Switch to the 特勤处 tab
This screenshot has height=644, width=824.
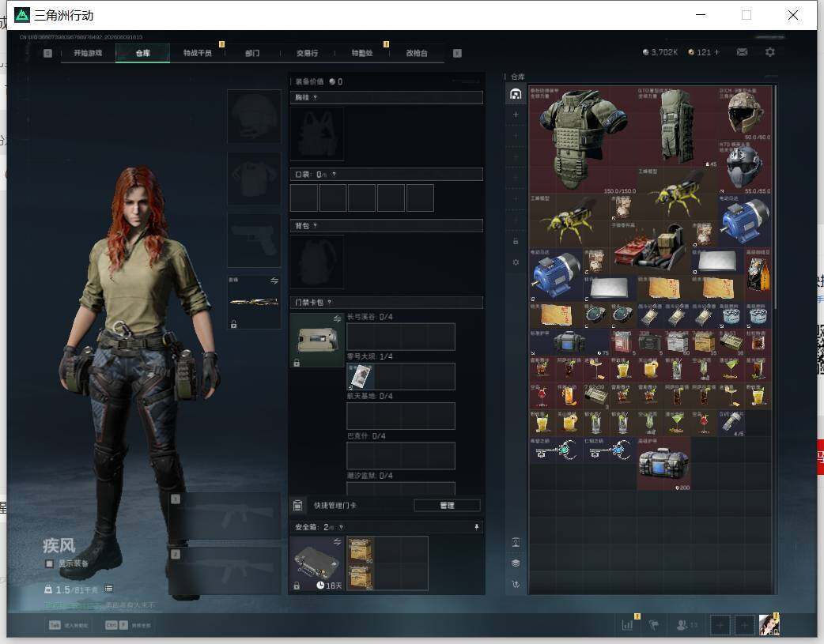coord(361,53)
